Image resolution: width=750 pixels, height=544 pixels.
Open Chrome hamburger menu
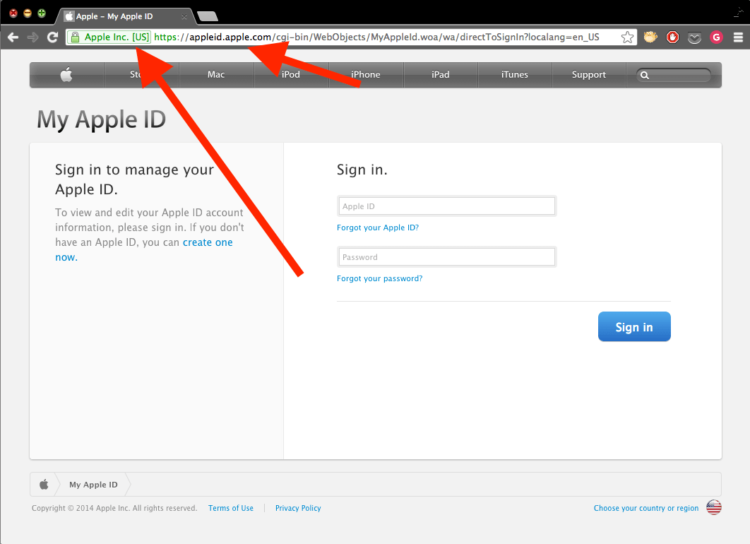pyautogui.click(x=738, y=37)
